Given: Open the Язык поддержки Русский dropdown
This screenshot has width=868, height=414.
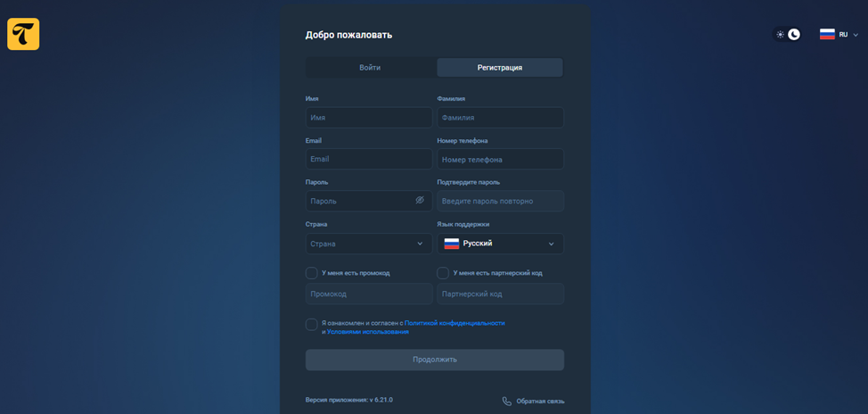Looking at the screenshot, I should [x=500, y=244].
